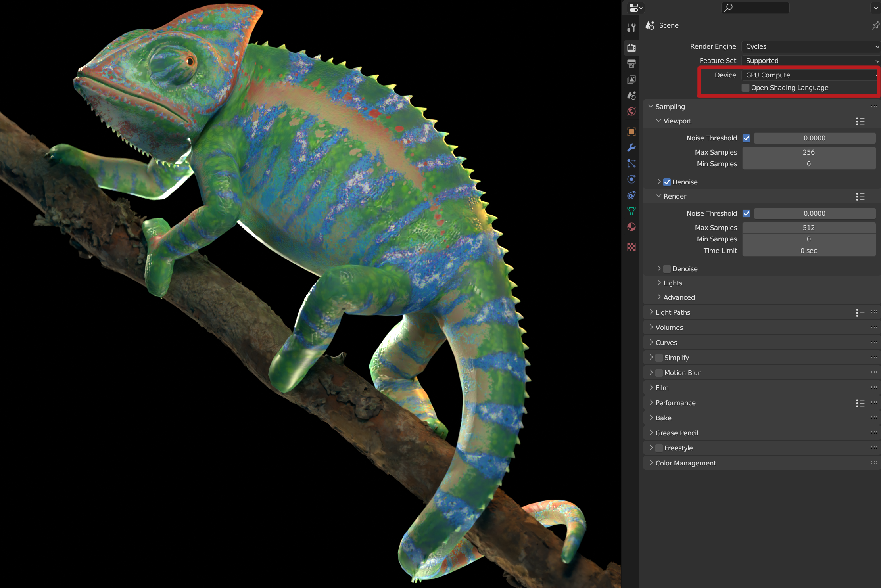
Task: Open the Texture properties checker tab
Action: (x=631, y=247)
